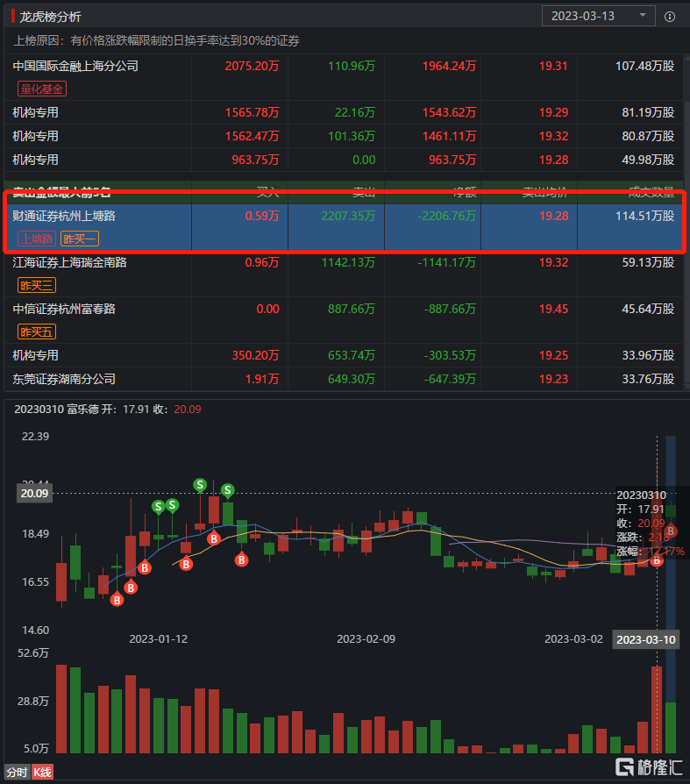This screenshot has width=690, height=784.
Task: Click the B marker on the 2023-03-10 dotted line
Action: [657, 560]
